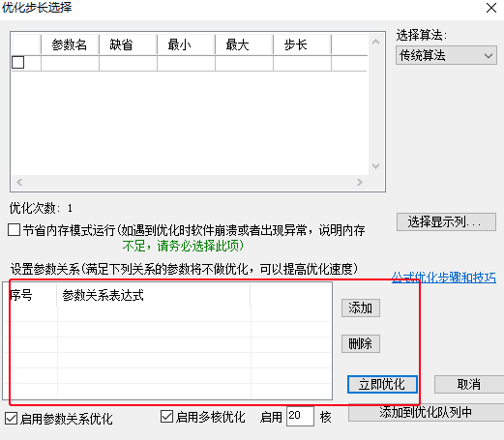
Task: Click the 步长 column header
Action: [302, 44]
